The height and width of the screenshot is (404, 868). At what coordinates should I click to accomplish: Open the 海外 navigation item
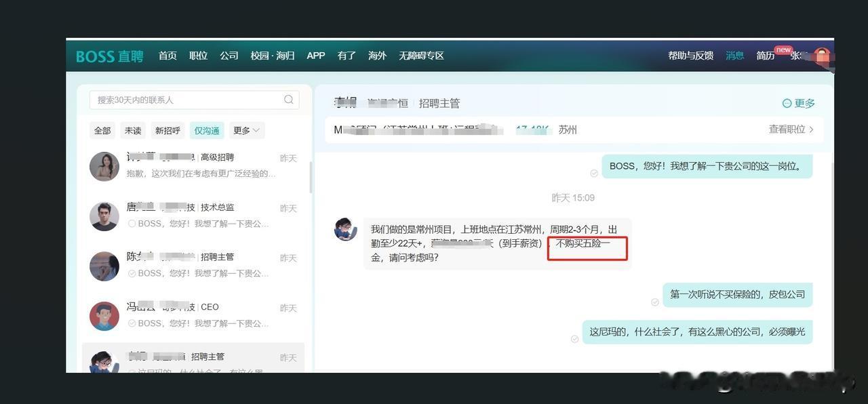[377, 56]
